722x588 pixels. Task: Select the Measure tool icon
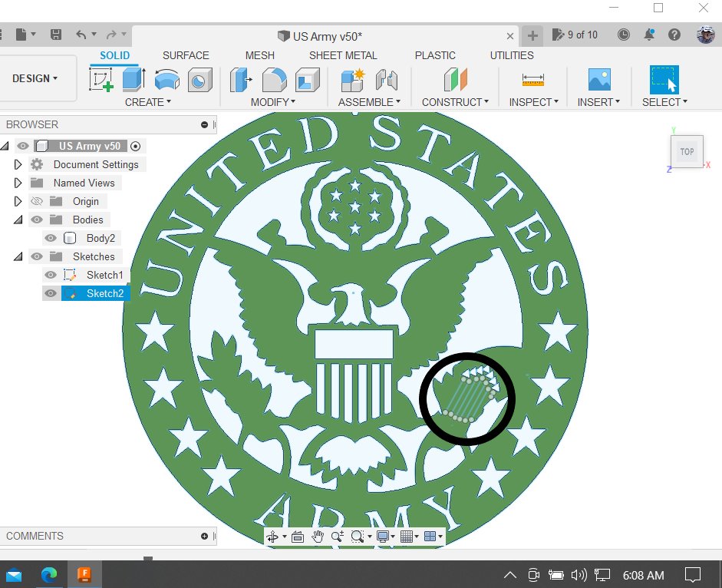pos(533,79)
